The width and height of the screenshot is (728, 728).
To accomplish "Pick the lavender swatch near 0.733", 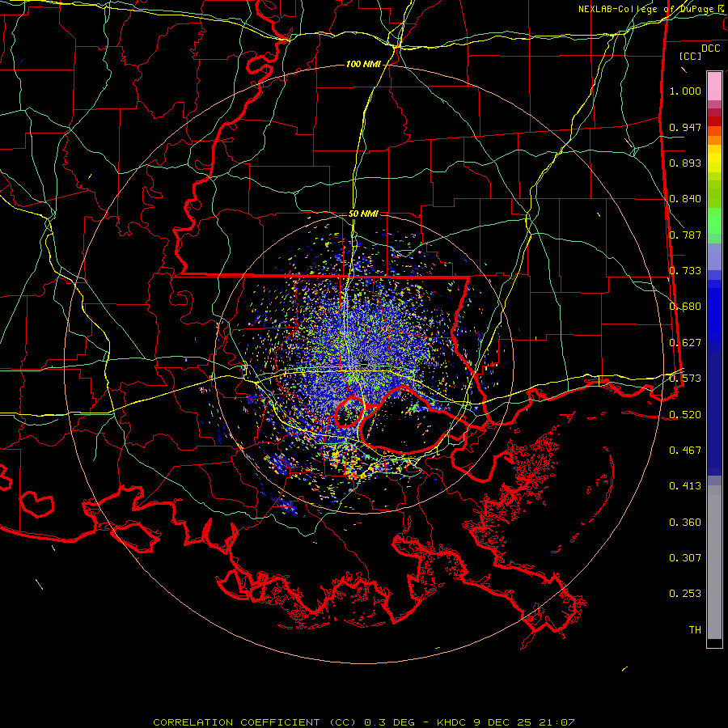I will point(714,257).
